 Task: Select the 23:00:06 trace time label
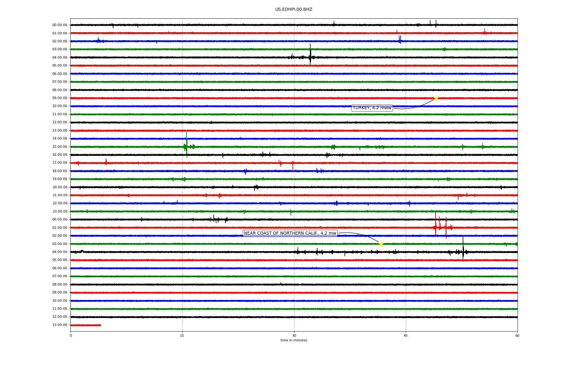[60, 212]
